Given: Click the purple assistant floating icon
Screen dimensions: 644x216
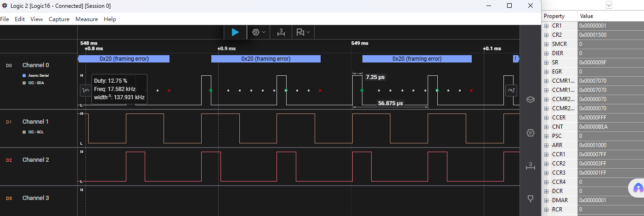Looking at the screenshot, I should [x=638, y=188].
